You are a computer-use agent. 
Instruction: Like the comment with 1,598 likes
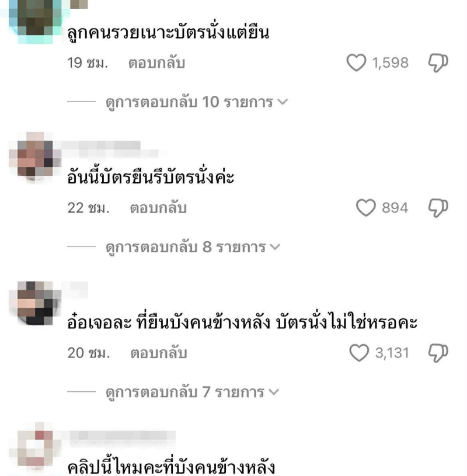click(x=356, y=62)
